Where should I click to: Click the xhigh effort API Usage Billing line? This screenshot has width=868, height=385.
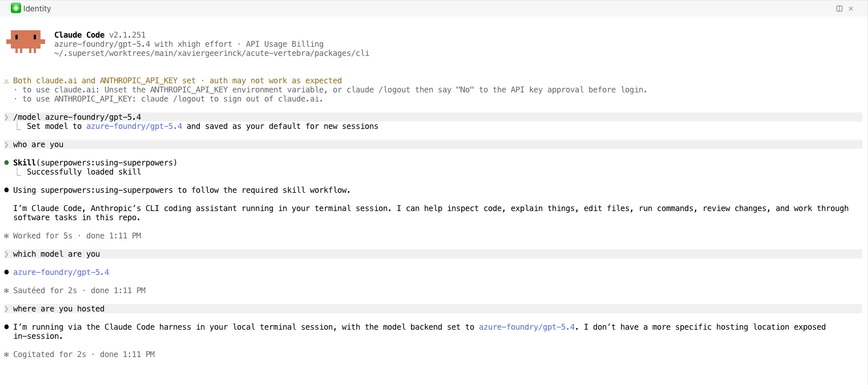coord(189,44)
